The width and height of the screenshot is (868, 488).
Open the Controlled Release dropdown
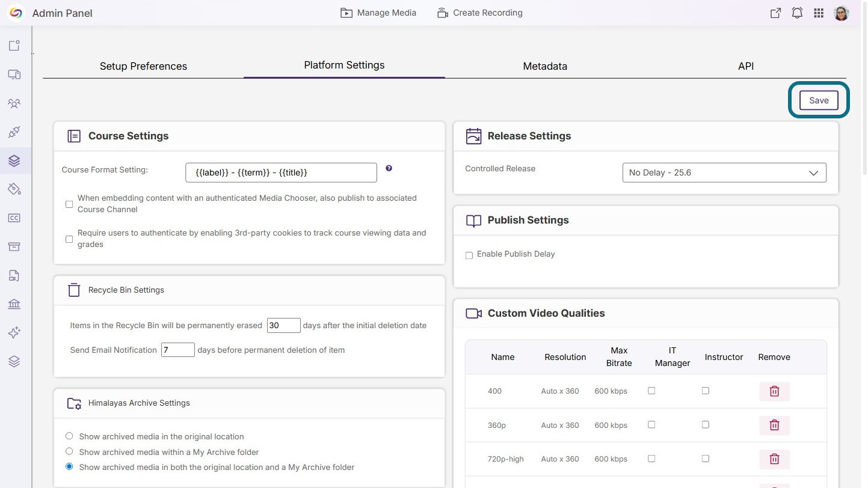click(x=724, y=172)
